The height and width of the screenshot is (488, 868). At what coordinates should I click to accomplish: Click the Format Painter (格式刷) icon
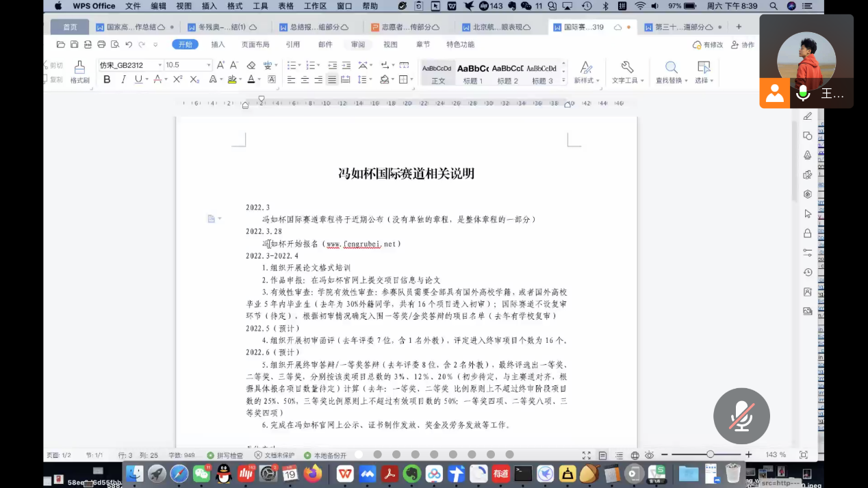(x=79, y=70)
